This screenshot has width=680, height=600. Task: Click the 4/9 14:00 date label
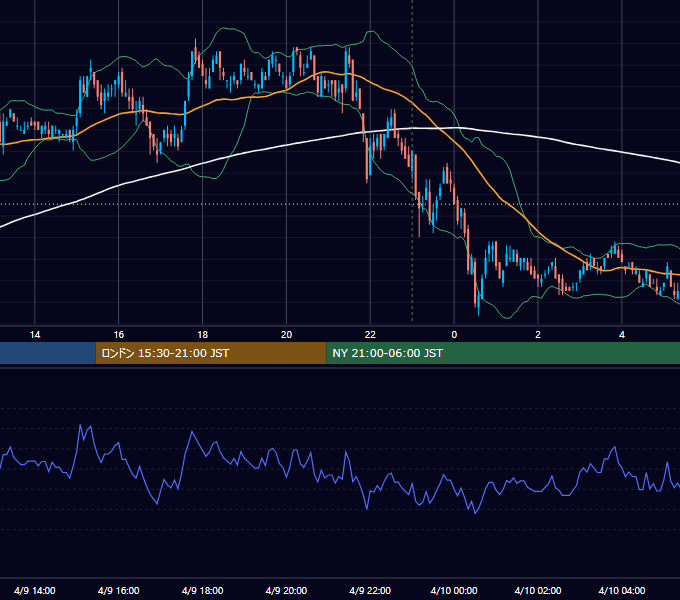35,590
